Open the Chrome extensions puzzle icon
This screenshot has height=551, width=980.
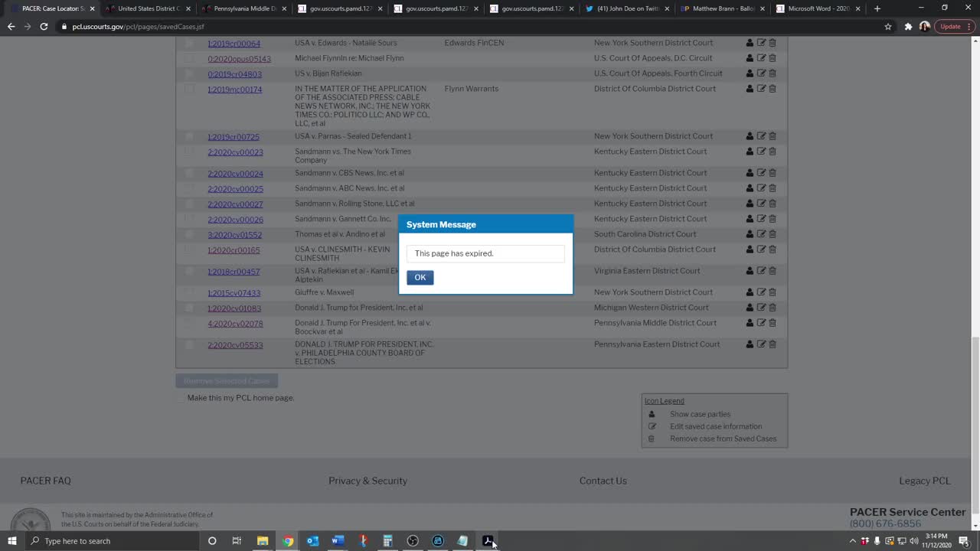908,26
